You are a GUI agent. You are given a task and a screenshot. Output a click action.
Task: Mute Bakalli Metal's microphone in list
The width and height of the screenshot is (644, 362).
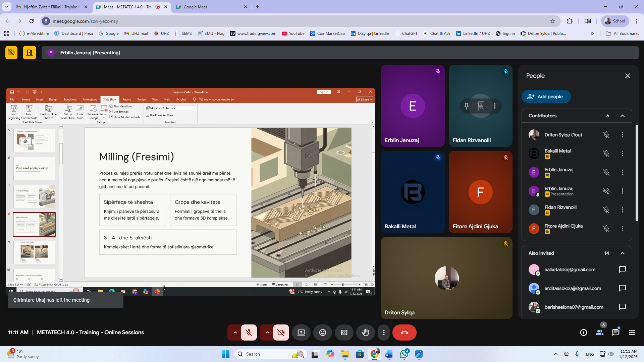click(606, 154)
